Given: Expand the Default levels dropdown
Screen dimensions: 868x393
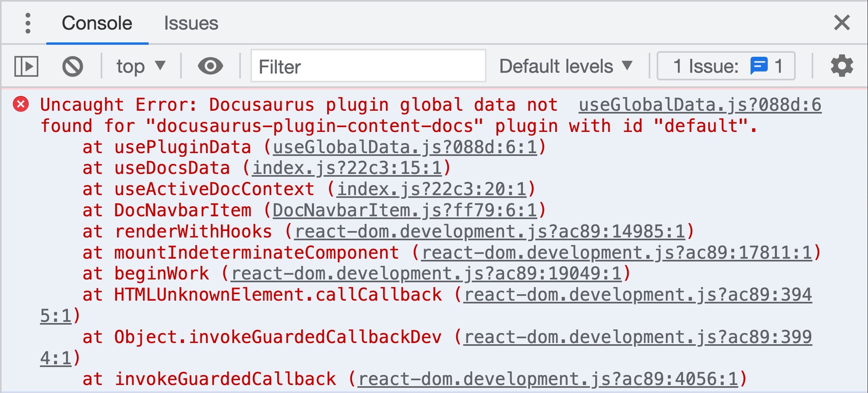Looking at the screenshot, I should point(565,66).
